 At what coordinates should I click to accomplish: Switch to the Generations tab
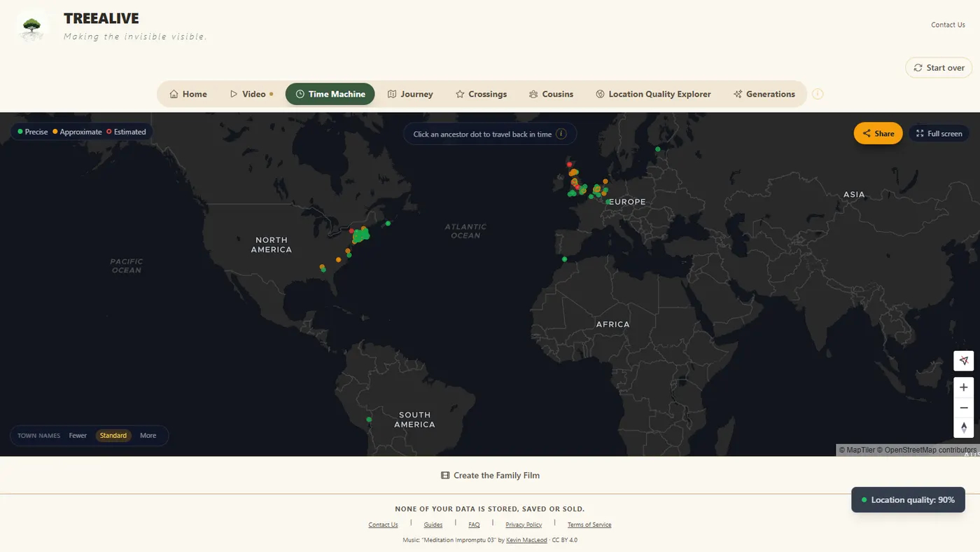pos(764,94)
